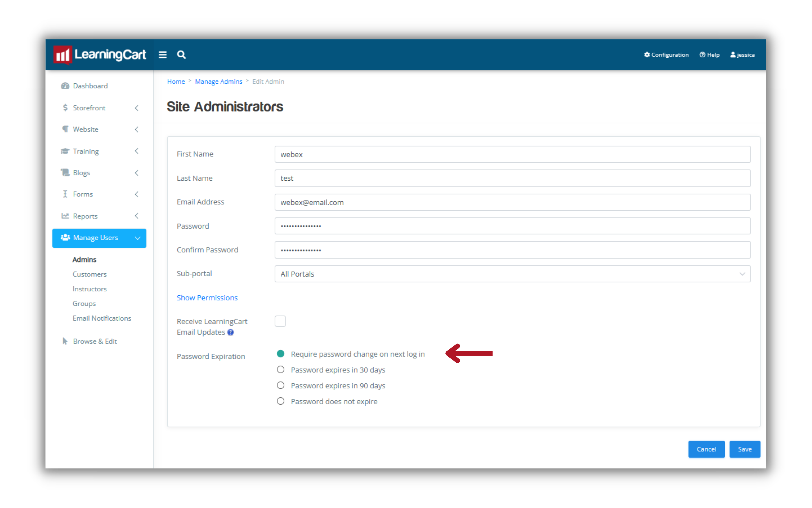The image size is (812, 508).
Task: Click the Save button
Action: [x=744, y=449]
